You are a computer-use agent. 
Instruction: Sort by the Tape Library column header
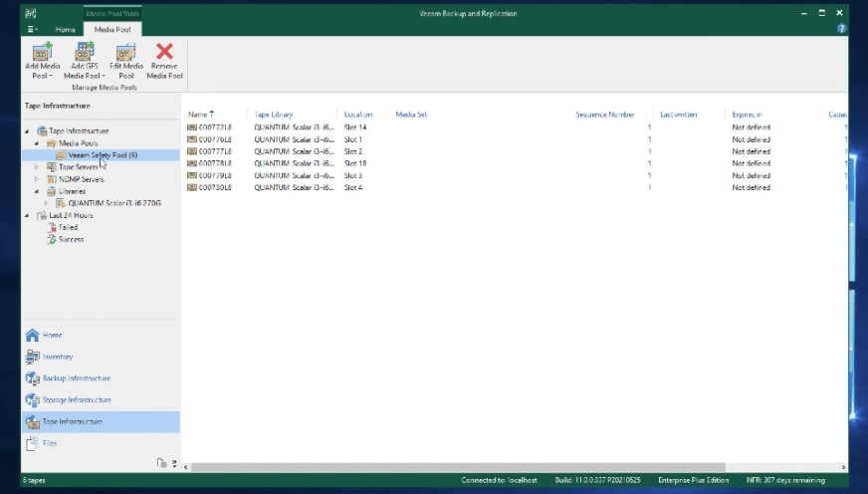coord(274,115)
